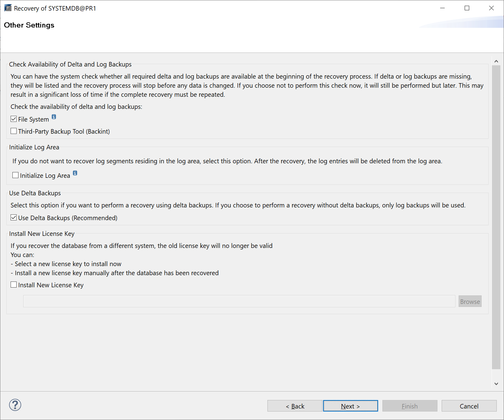Check the Install New License Key box
The width and height of the screenshot is (504, 420).
(14, 285)
